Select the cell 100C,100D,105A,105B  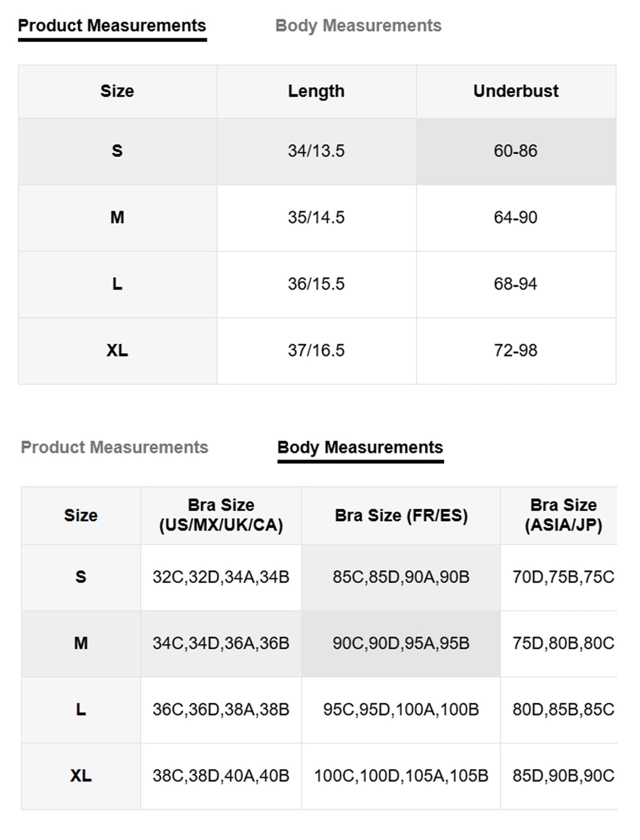[x=401, y=776]
